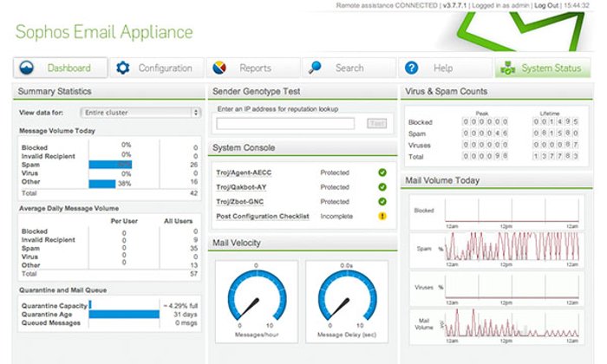Click the Blocked mail volume chart

coord(512,211)
